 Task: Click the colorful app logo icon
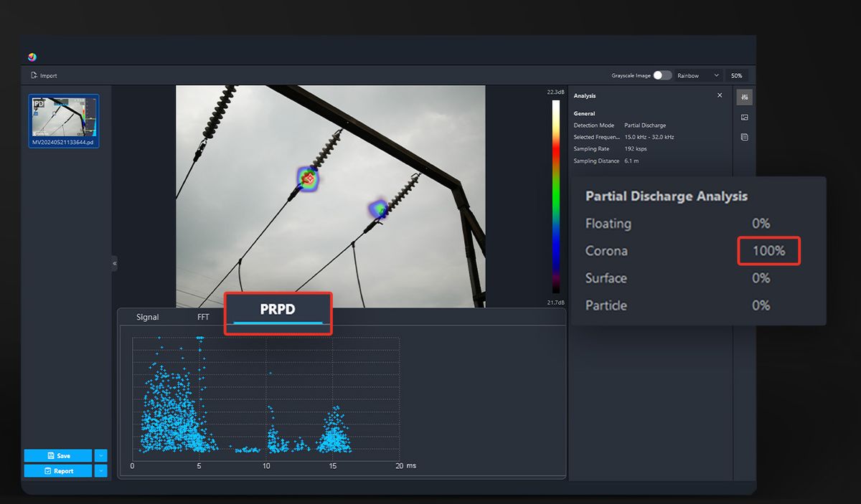32,57
